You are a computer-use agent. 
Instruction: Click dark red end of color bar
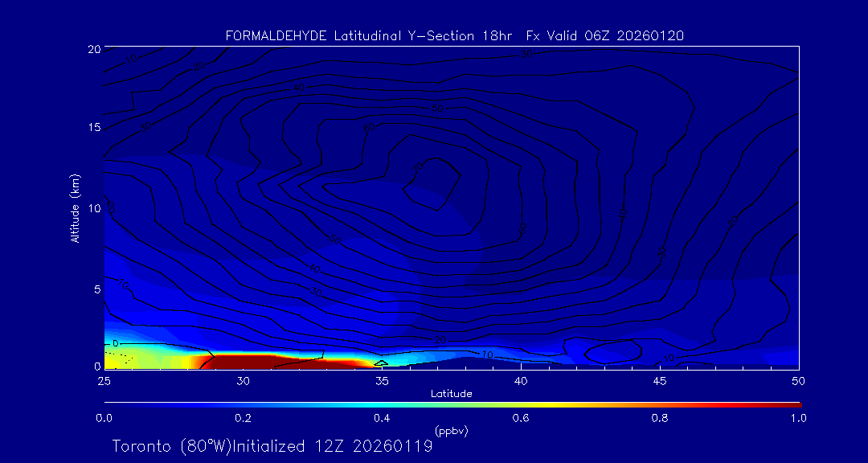tap(789, 405)
